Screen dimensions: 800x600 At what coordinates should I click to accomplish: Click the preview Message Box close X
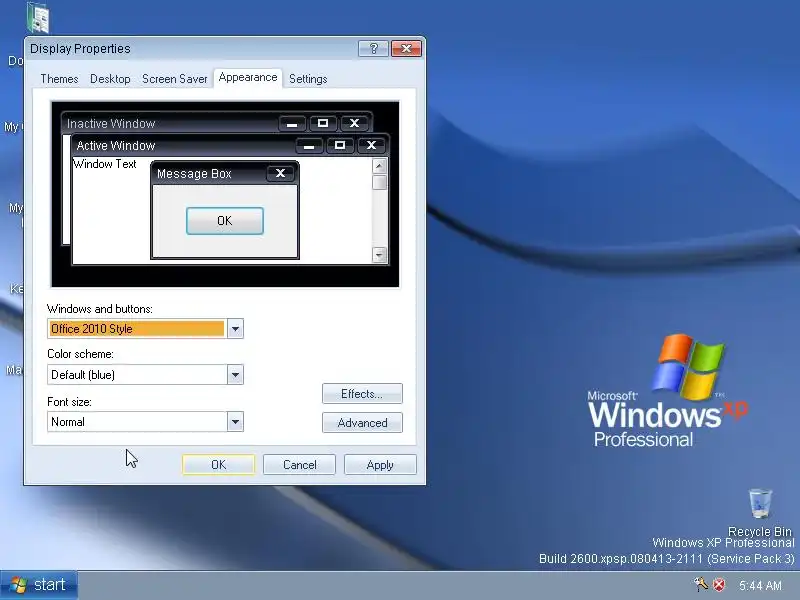[x=280, y=173]
